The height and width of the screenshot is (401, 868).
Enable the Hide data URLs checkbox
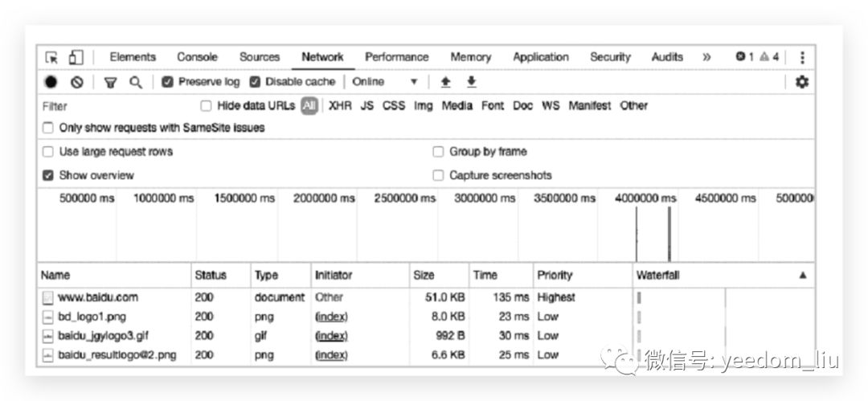pyautogui.click(x=207, y=105)
